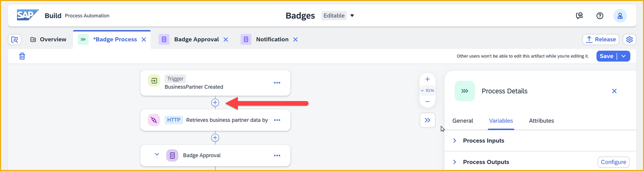644x171 pixels.
Task: Open the help question mark icon
Action: (x=600, y=16)
